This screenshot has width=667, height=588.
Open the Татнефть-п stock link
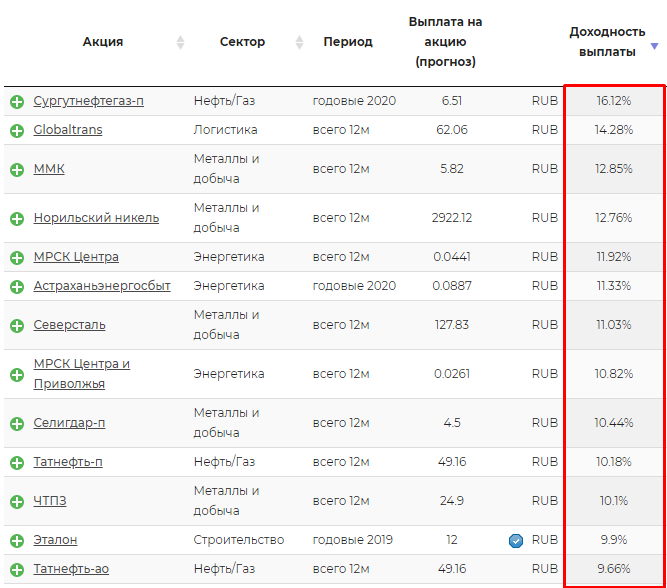pyautogui.click(x=68, y=462)
